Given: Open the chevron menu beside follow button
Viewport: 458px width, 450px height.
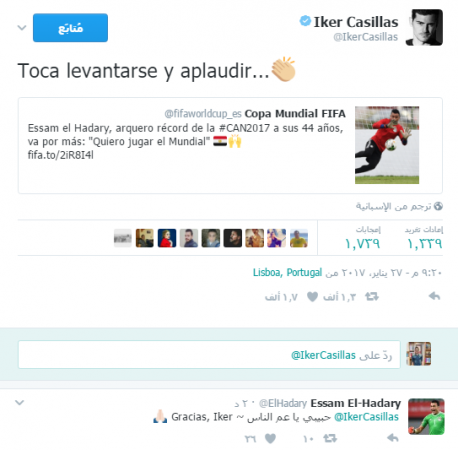Looking at the screenshot, I should [x=22, y=28].
